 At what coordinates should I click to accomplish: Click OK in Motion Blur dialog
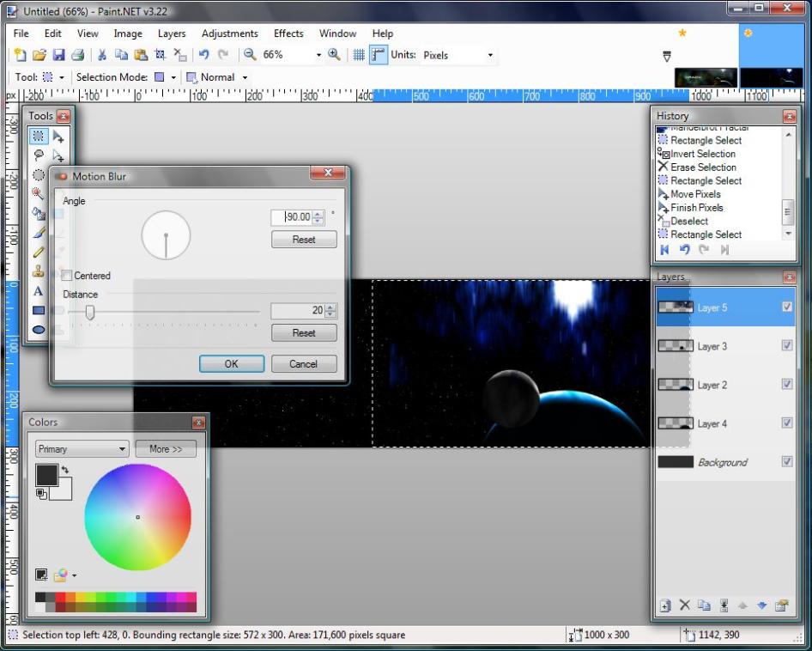point(231,364)
